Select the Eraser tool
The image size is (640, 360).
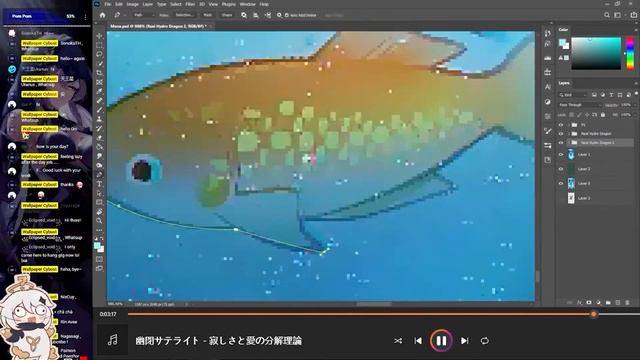[99, 138]
